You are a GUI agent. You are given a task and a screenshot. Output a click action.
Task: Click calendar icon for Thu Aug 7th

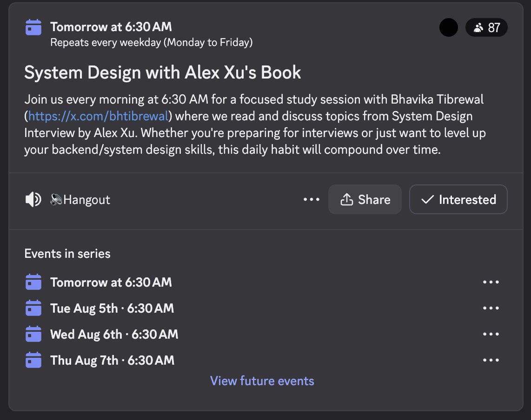[33, 360]
